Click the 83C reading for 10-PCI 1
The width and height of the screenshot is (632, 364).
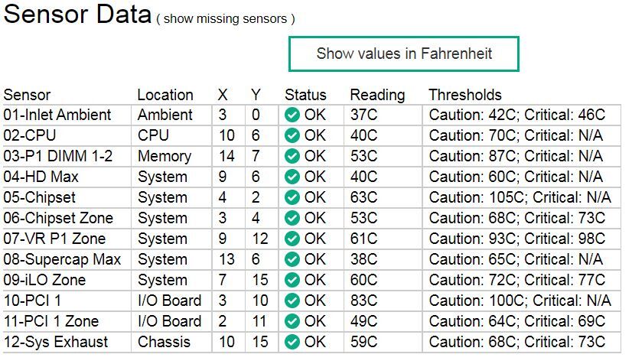(363, 301)
